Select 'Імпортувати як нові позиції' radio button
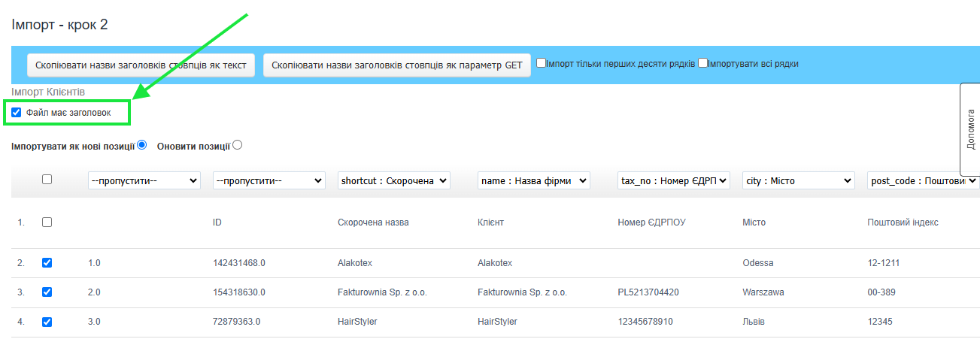Image resolution: width=980 pixels, height=342 pixels. point(141,145)
